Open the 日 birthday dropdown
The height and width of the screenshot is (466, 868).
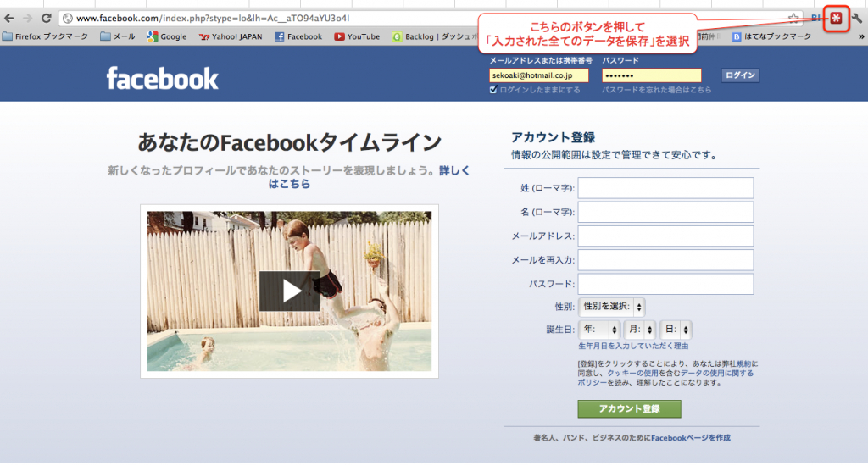676,330
